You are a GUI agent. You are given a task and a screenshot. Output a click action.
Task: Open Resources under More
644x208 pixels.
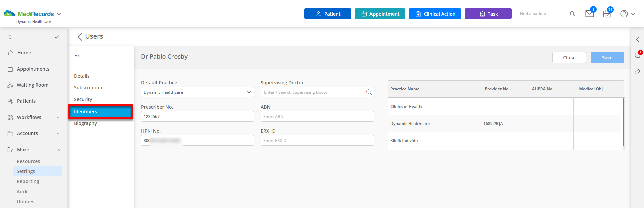tap(28, 161)
